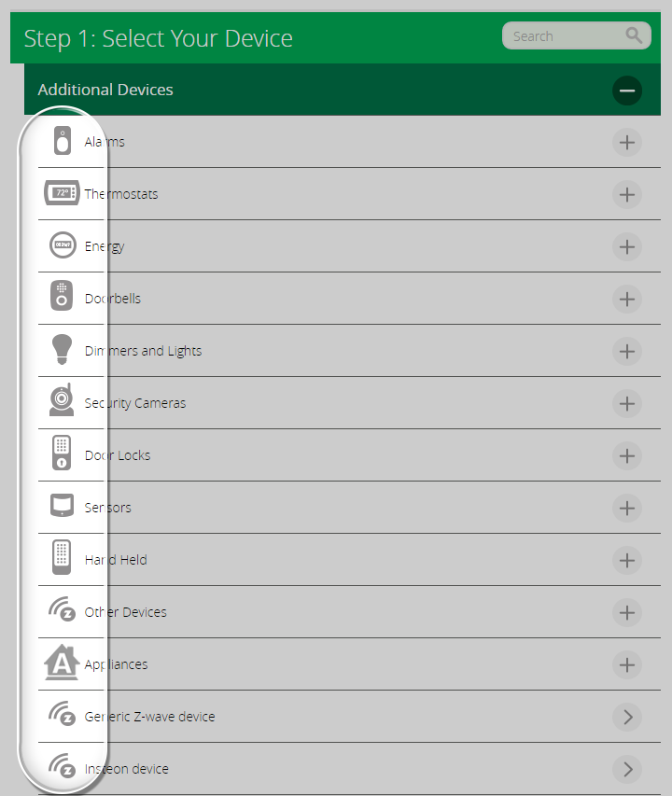The image size is (672, 796).
Task: Select the Sensors label
Action: pyautogui.click(x=107, y=508)
